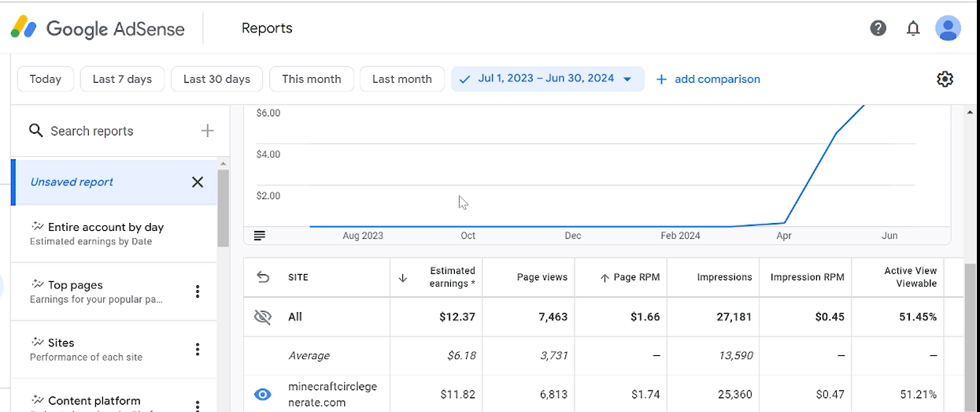This screenshot has width=980, height=412.
Task: Click the Average row label
Action: pyautogui.click(x=309, y=355)
